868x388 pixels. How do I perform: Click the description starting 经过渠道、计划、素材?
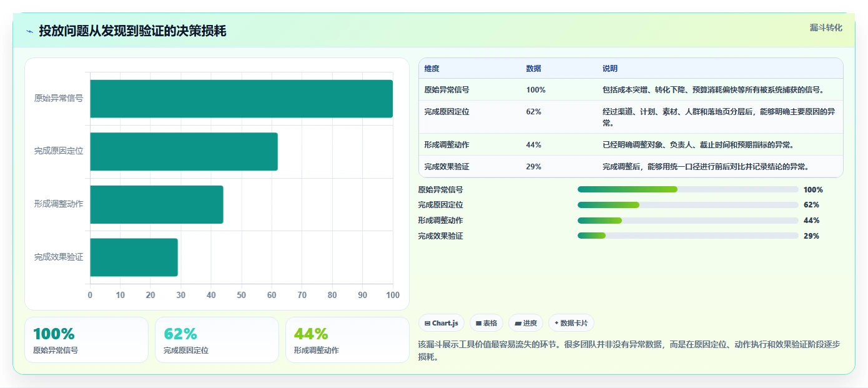click(719, 117)
